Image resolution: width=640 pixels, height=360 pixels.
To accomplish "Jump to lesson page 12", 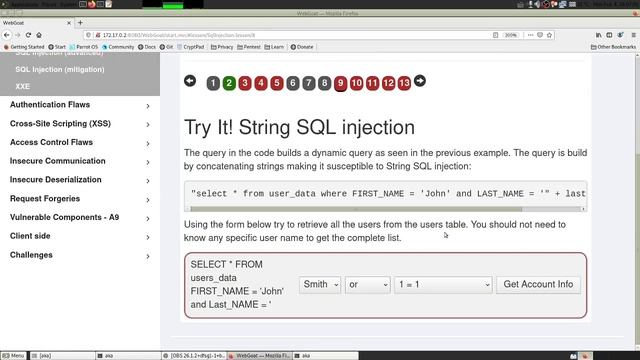I will [x=388, y=83].
